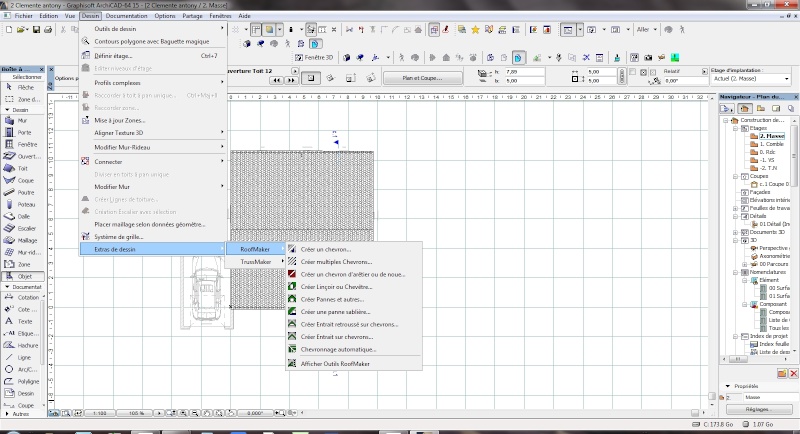Viewport: 800px width, 434px height.
Task: Collapse the Dessin toolbox section
Action: [x=7, y=110]
